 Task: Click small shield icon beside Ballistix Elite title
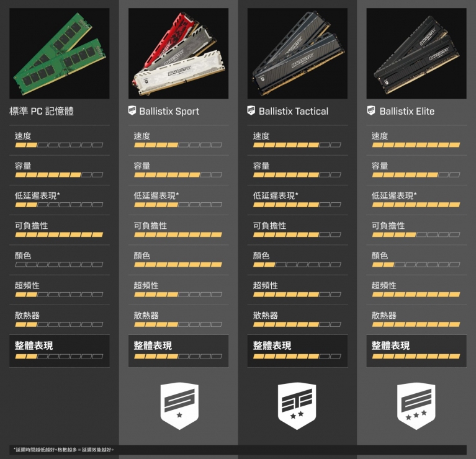pos(371,110)
